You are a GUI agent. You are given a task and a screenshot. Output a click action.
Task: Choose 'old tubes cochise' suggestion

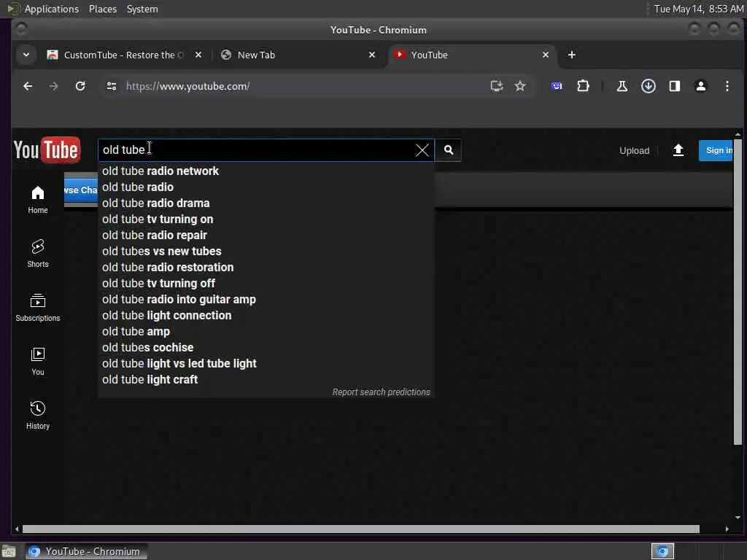pyautogui.click(x=266, y=348)
